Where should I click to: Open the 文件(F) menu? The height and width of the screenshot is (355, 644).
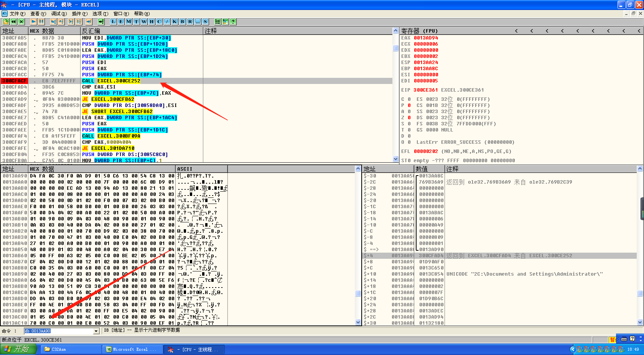[18, 13]
